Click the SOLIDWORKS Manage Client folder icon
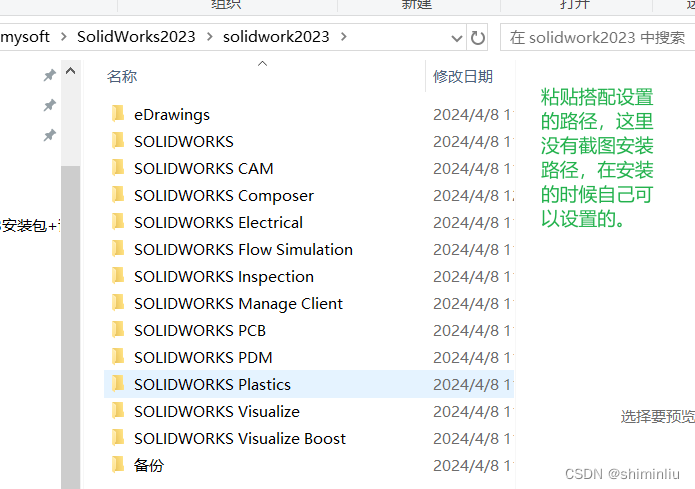The image size is (695, 489). (118, 303)
